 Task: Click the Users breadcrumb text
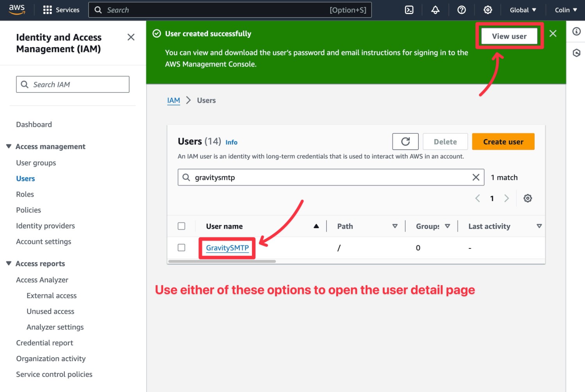coord(206,101)
